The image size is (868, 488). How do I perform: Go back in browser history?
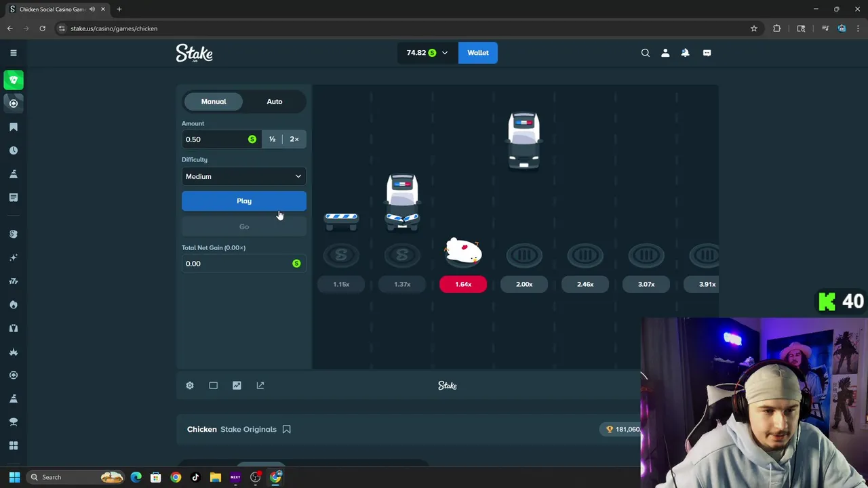coord(10,28)
